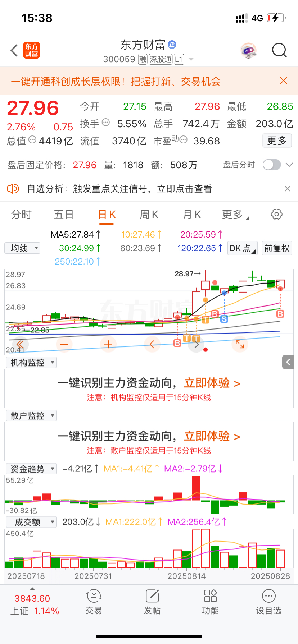Screen dimensions: 298x644
Task: Tap the 融 margin tag
Action: click(x=143, y=59)
